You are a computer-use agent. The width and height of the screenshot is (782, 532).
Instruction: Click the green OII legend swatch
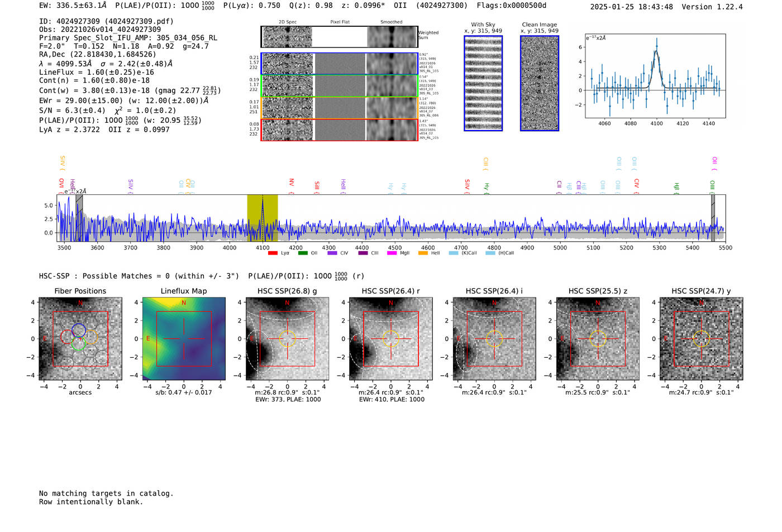pyautogui.click(x=303, y=253)
